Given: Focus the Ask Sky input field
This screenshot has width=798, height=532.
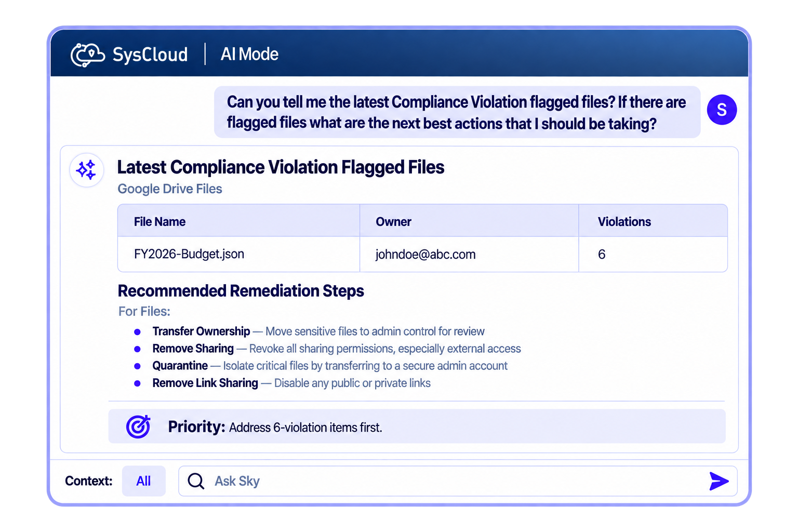Looking at the screenshot, I should (x=458, y=481).
